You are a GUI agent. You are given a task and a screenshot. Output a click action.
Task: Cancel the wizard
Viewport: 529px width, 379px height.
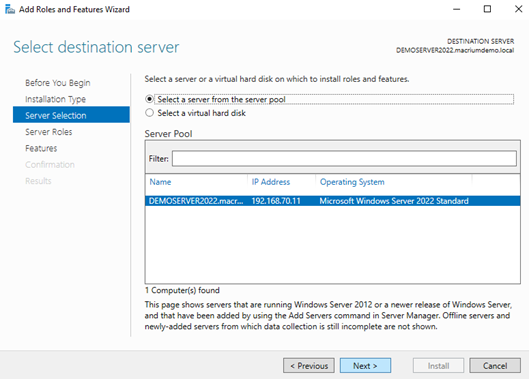[x=495, y=366]
